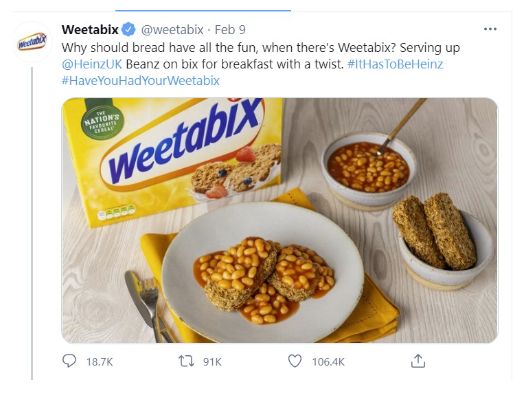Like the tweet with heart icon
The height and width of the screenshot is (398, 531).
(295, 361)
